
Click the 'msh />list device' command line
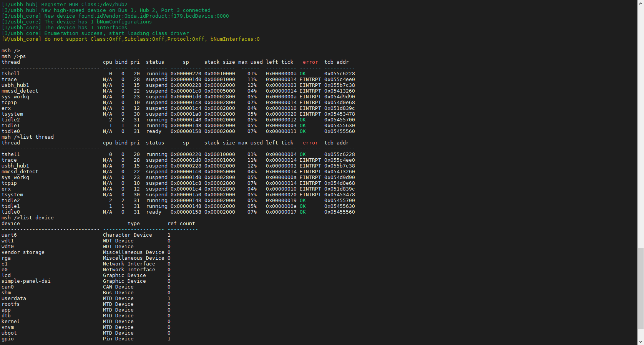coord(28,217)
